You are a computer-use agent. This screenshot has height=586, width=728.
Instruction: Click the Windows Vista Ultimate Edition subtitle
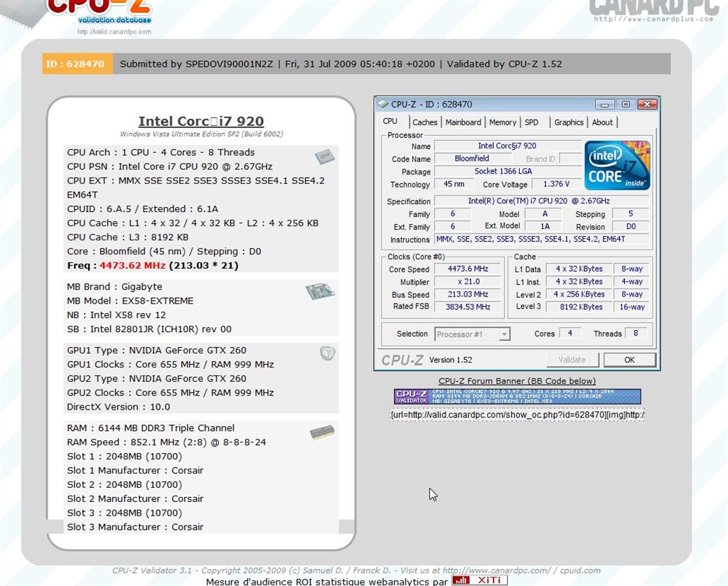click(201, 134)
